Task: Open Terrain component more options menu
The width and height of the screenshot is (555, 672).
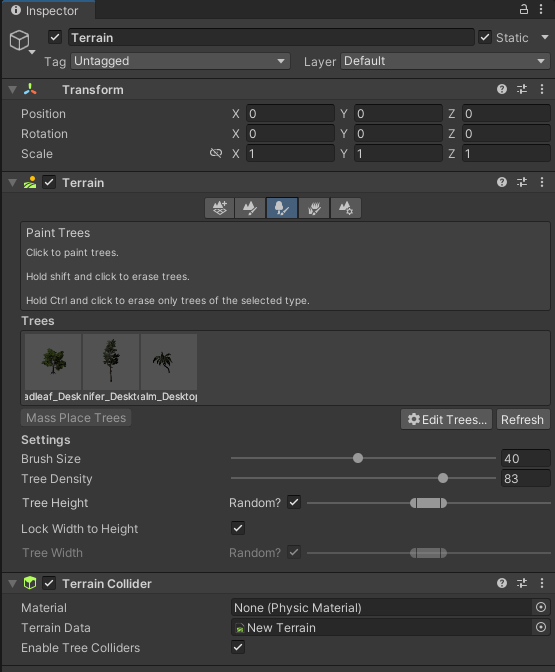Action: tap(542, 182)
